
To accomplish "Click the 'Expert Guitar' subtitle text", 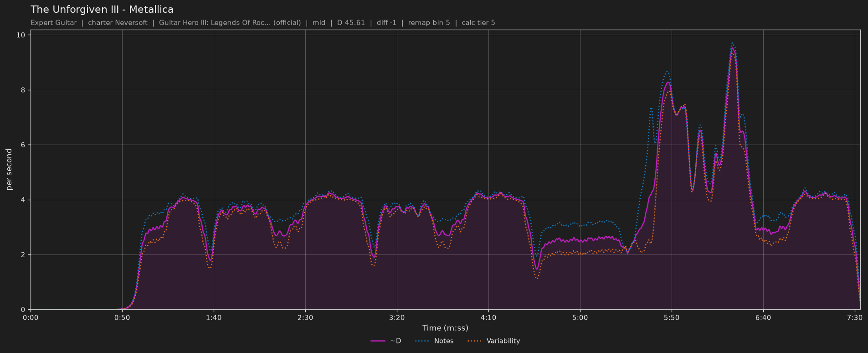I will point(54,23).
